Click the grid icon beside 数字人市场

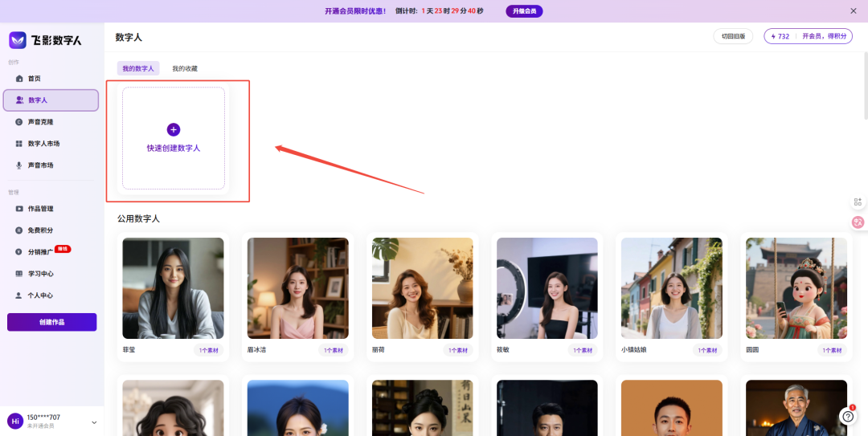(x=19, y=143)
